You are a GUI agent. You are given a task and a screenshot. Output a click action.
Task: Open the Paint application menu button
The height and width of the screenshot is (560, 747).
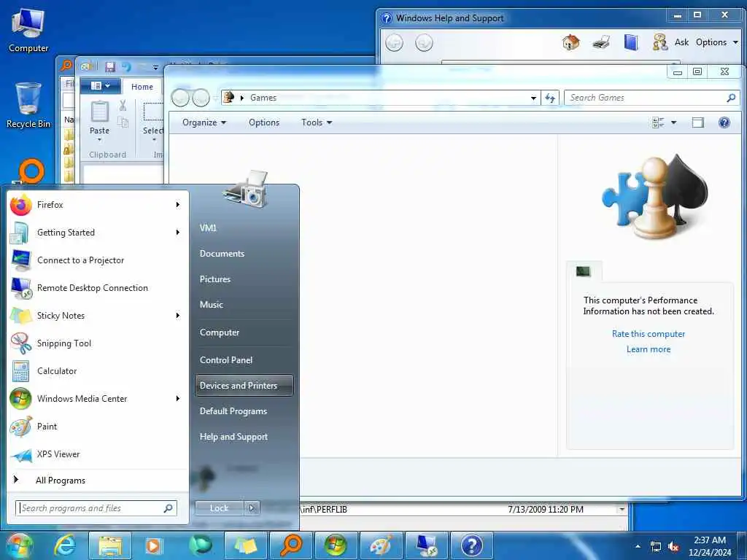point(100,86)
